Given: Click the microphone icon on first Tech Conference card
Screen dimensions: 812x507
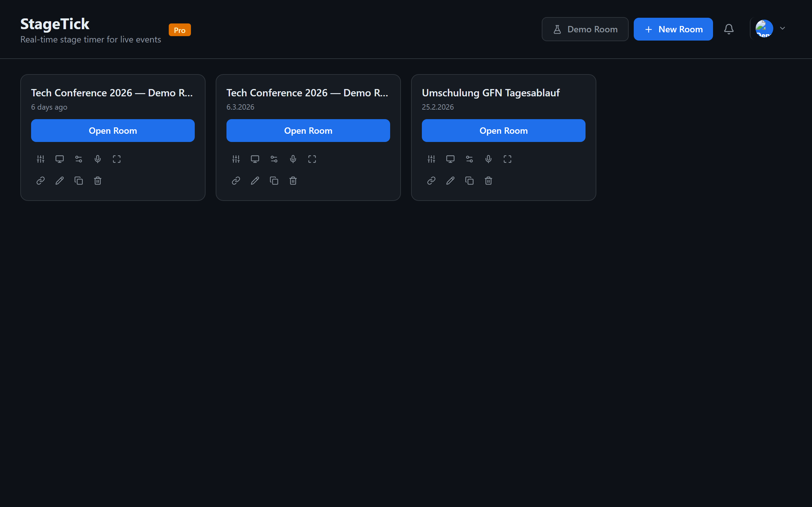Looking at the screenshot, I should (98, 159).
